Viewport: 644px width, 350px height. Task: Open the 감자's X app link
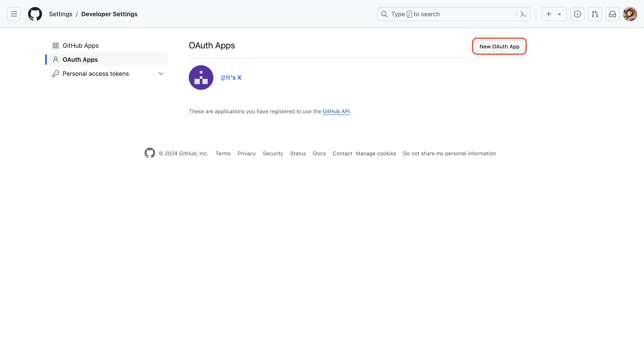pyautogui.click(x=230, y=78)
